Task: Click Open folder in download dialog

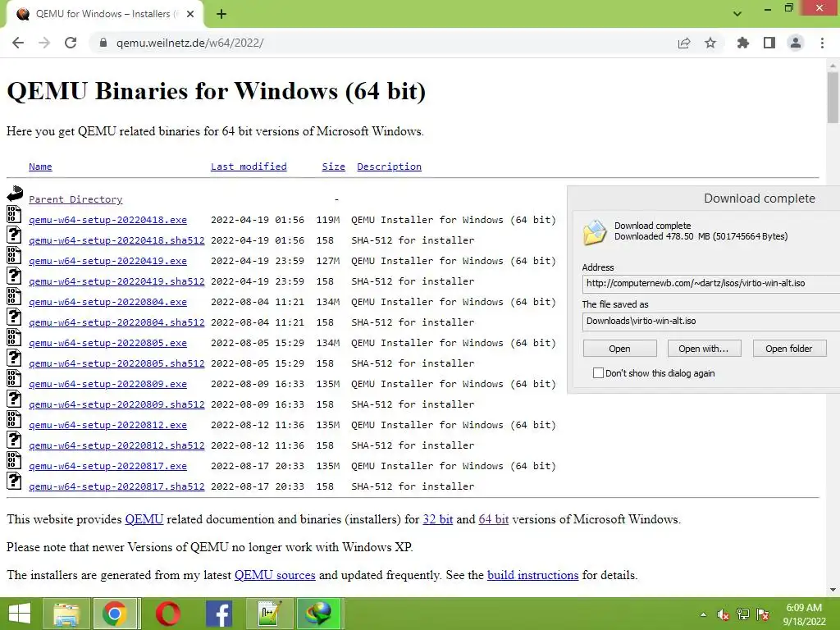Action: 789,348
